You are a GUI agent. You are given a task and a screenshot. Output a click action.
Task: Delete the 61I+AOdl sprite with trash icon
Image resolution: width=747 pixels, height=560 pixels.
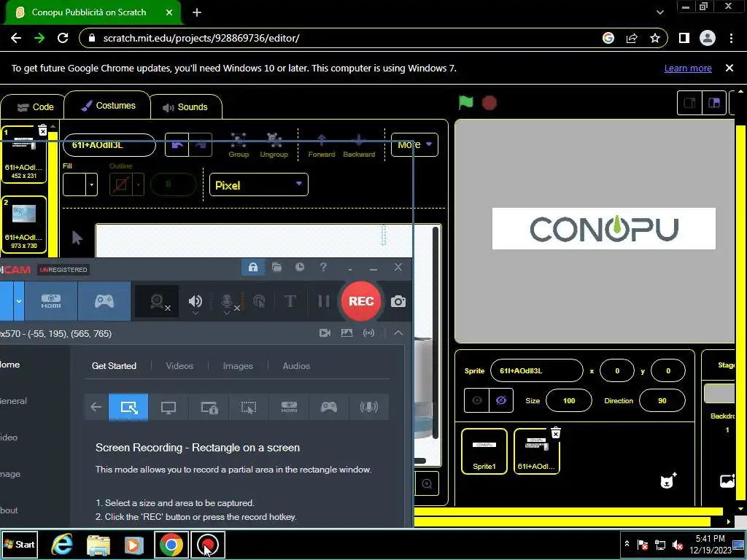pyautogui.click(x=555, y=432)
